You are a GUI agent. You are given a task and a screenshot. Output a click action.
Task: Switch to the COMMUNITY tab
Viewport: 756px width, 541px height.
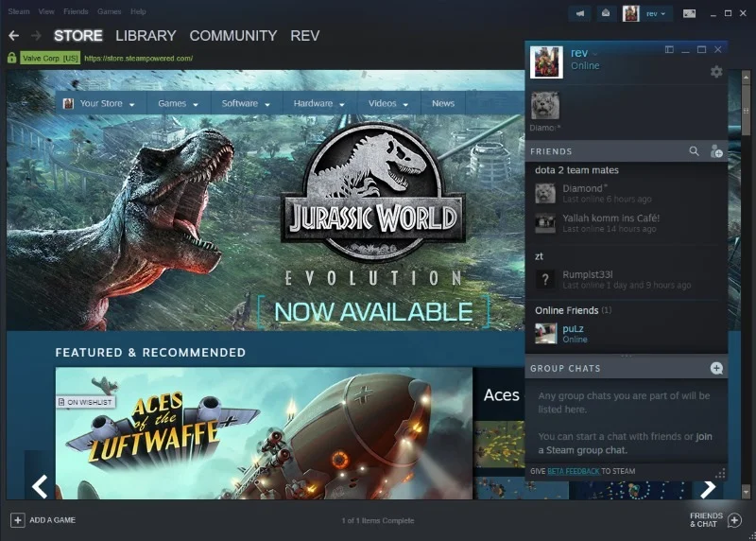[233, 36]
